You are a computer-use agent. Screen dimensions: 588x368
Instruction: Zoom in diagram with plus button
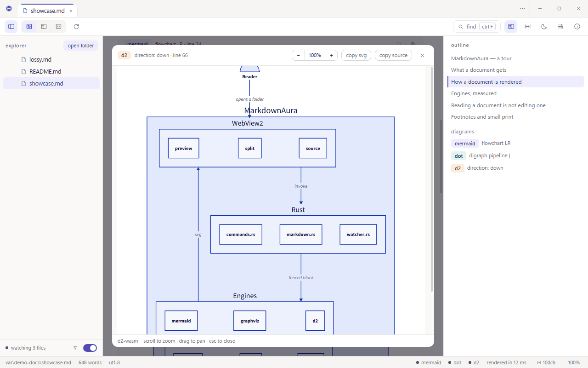[331, 55]
